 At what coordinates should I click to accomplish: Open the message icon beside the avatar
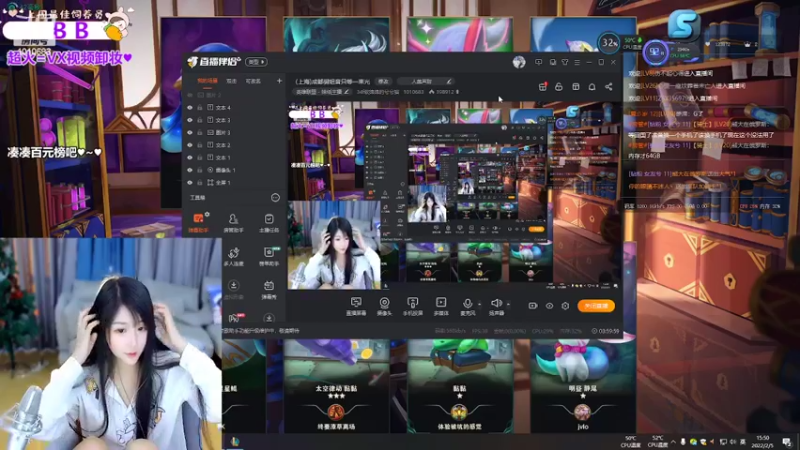point(538,62)
